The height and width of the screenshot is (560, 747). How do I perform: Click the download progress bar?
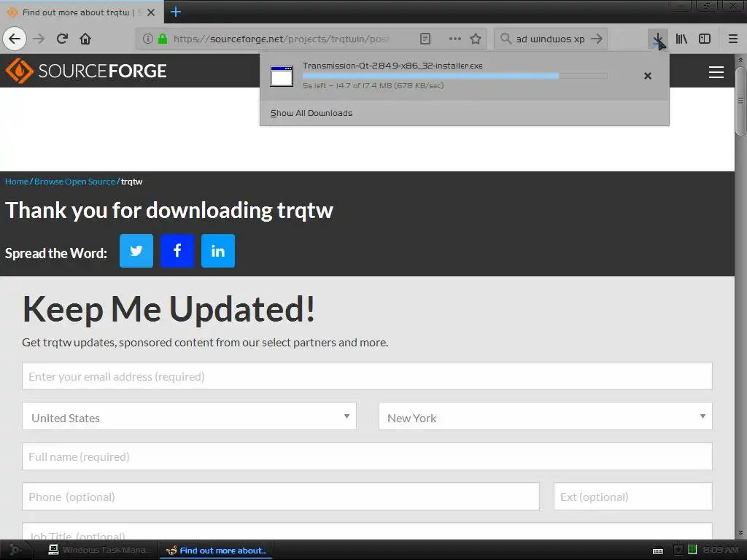pos(455,76)
